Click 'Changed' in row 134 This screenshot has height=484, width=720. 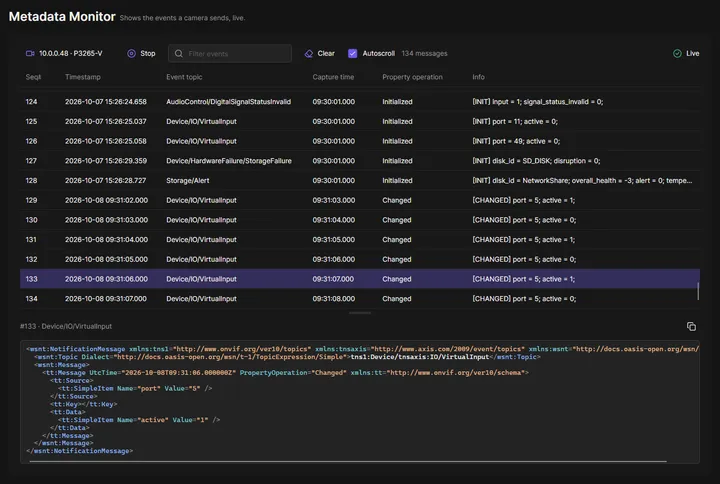pyautogui.click(x=397, y=299)
